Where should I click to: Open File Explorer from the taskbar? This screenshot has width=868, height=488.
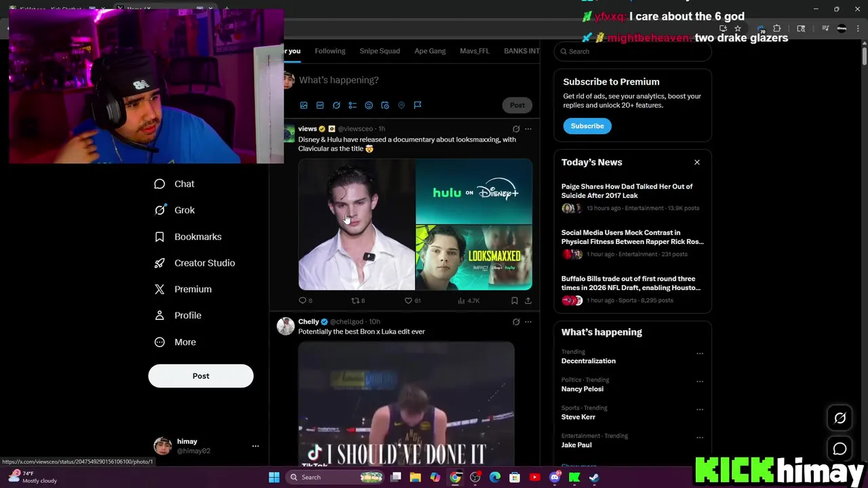pyautogui.click(x=415, y=477)
